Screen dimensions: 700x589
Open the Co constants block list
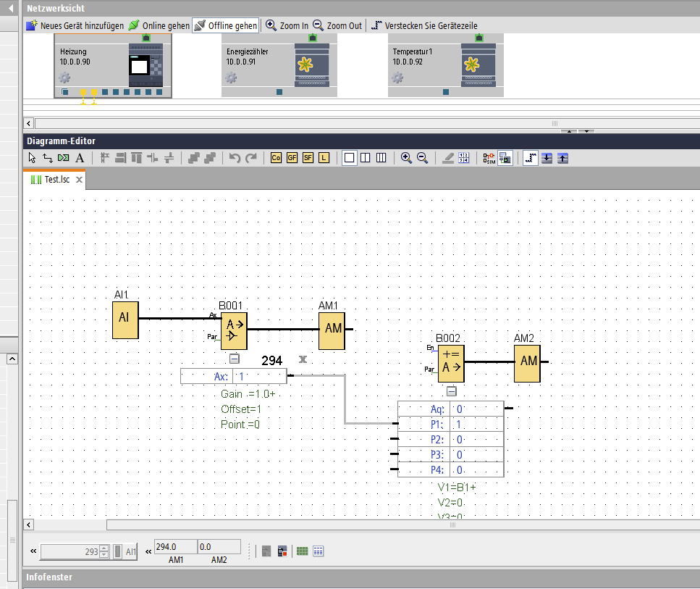point(276,158)
